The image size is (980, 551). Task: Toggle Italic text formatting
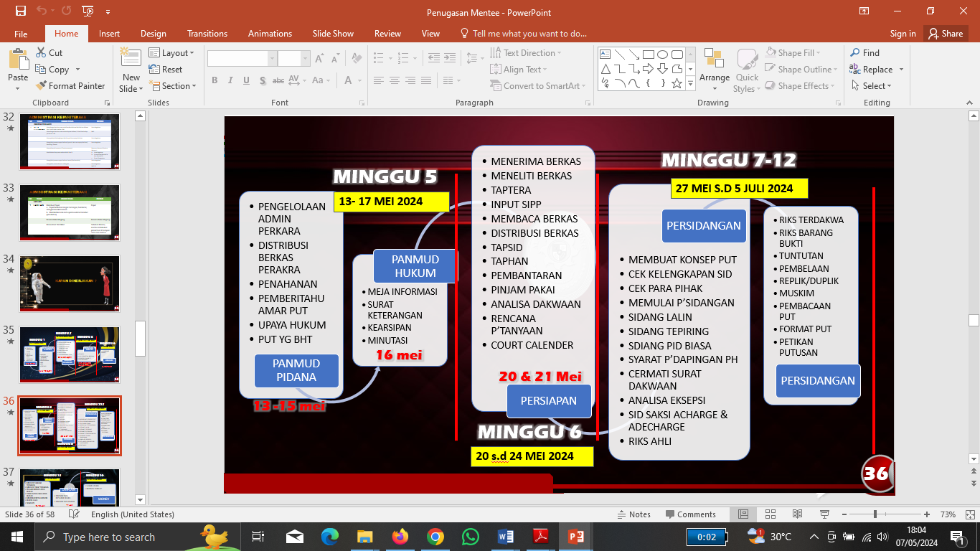(x=230, y=81)
